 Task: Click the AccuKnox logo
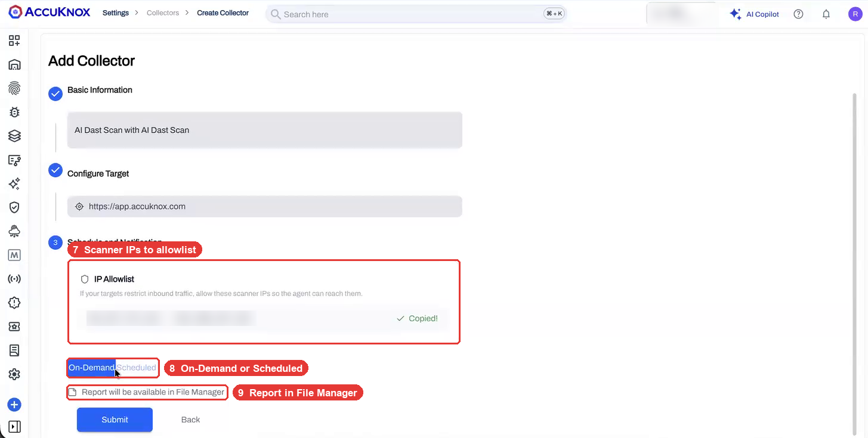[x=50, y=12]
